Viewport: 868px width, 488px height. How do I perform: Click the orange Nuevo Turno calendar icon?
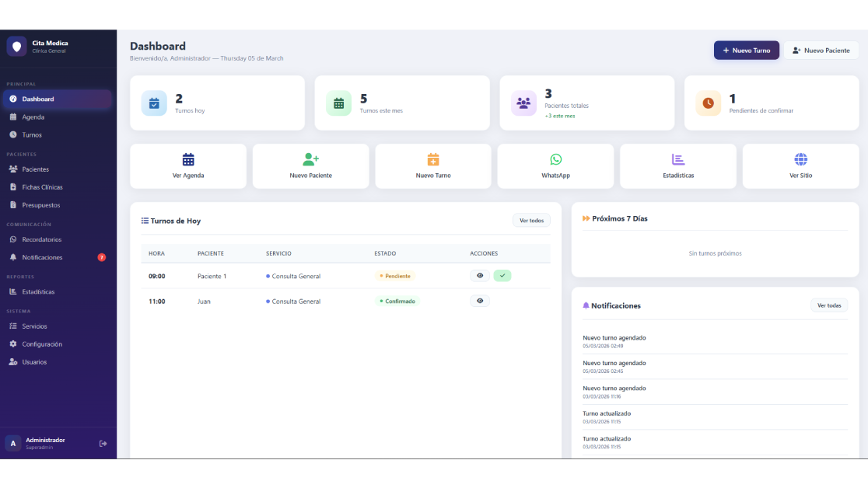(433, 159)
